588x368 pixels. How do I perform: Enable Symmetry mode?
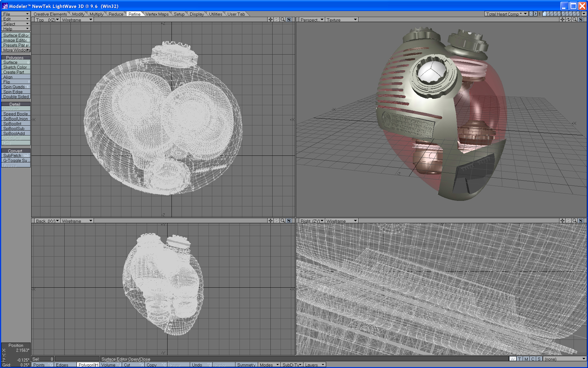pyautogui.click(x=247, y=365)
